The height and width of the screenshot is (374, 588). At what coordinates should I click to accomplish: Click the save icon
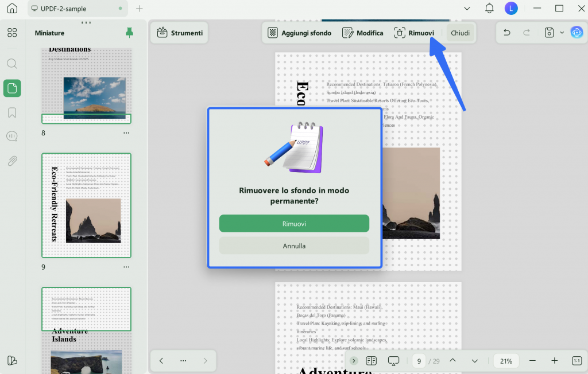click(549, 33)
